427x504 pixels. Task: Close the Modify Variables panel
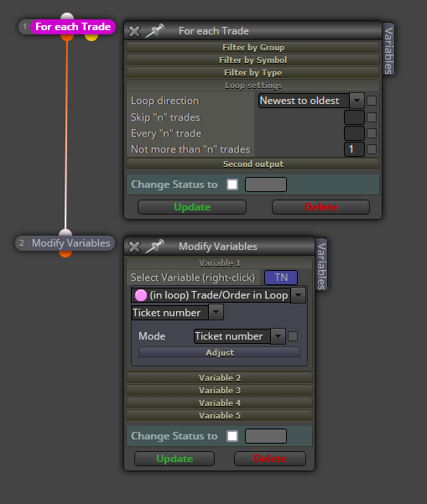[134, 247]
